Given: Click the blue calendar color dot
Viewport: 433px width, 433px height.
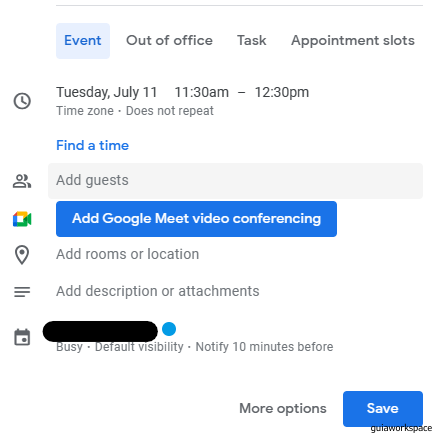Looking at the screenshot, I should click(169, 329).
